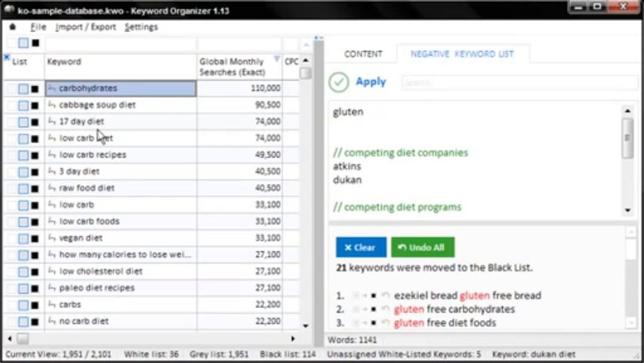Screen dimensions: 644x363
Task: Click up arrow of keyword table scrollbar
Action: click(x=305, y=60)
